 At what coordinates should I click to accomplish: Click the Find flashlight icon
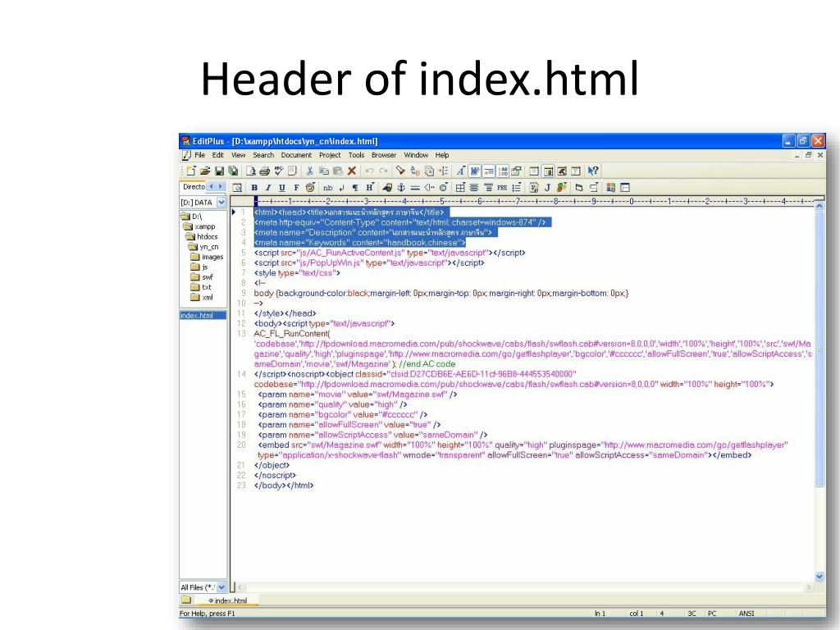[400, 171]
